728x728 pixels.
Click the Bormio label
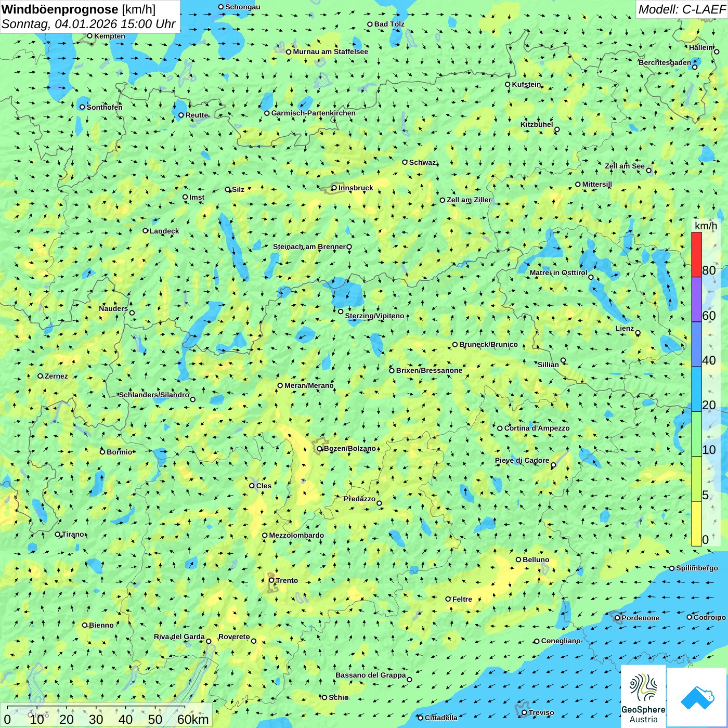119,452
